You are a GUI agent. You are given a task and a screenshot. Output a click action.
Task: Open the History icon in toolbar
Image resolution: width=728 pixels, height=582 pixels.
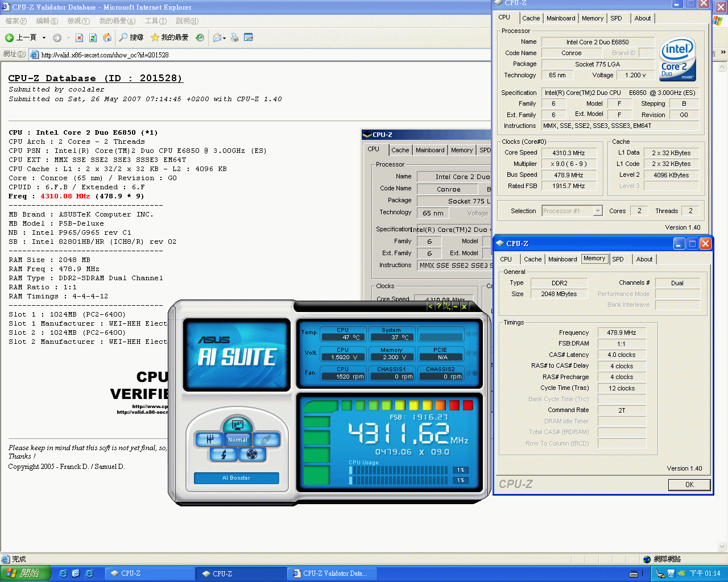(200, 38)
